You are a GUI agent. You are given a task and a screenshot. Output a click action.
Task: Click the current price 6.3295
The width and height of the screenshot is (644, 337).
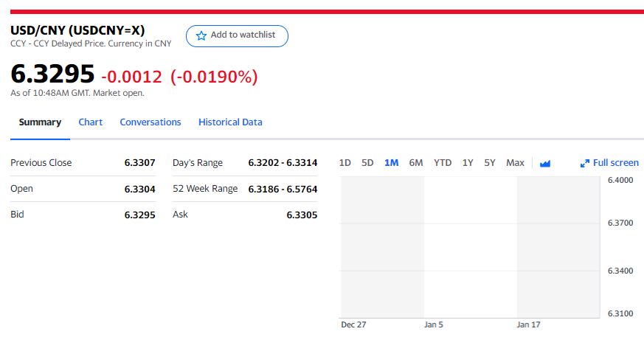click(x=52, y=74)
